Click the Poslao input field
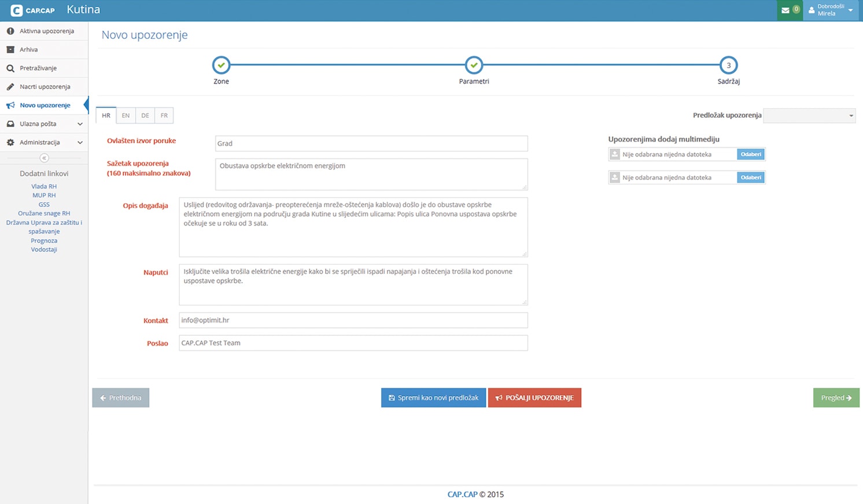This screenshot has height=504, width=863. (353, 343)
